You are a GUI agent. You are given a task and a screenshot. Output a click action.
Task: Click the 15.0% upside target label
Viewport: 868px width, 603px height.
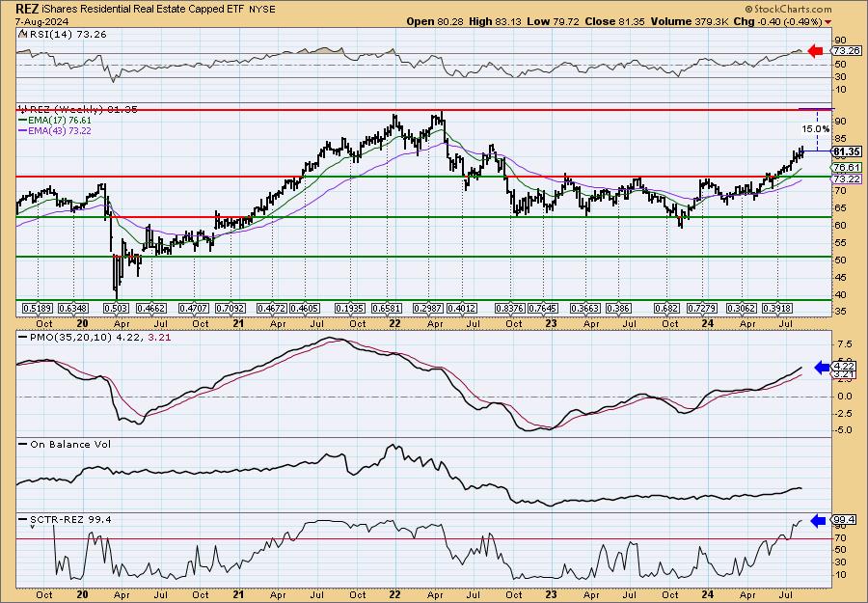click(815, 129)
